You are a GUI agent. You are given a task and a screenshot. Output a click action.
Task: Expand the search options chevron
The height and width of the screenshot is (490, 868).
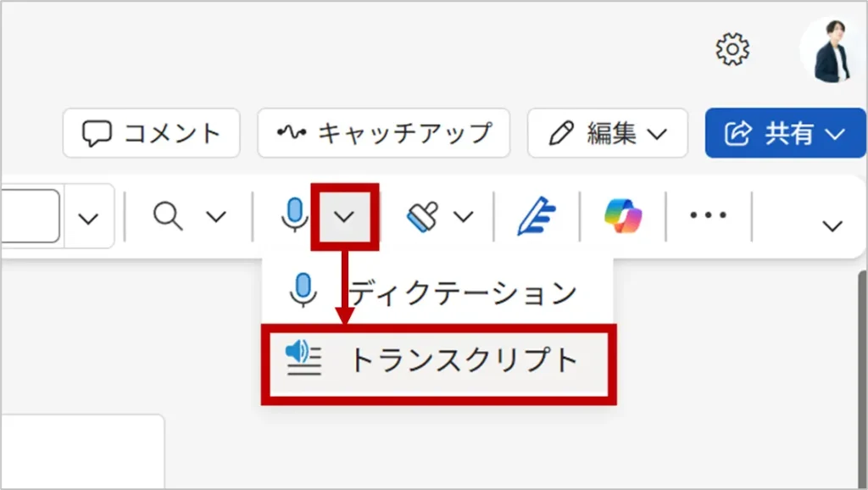pyautogui.click(x=216, y=216)
